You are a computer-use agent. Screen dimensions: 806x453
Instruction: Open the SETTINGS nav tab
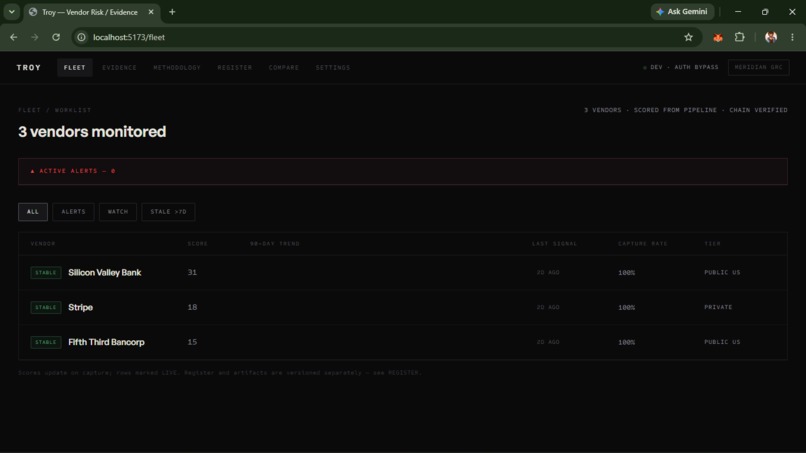[333, 67]
